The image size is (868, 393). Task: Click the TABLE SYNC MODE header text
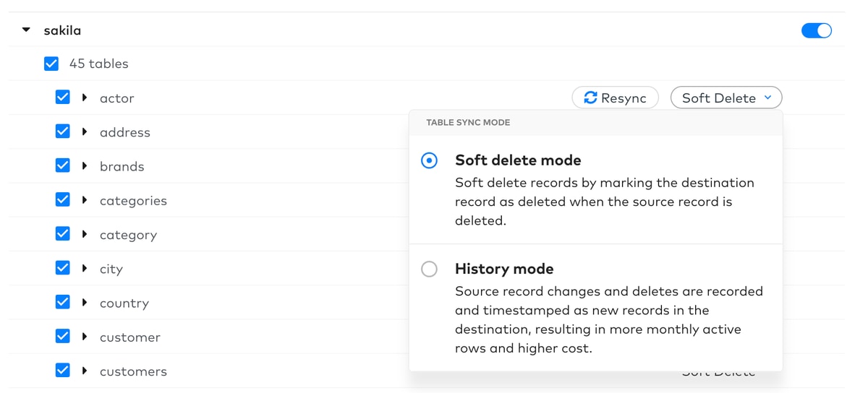(x=468, y=123)
